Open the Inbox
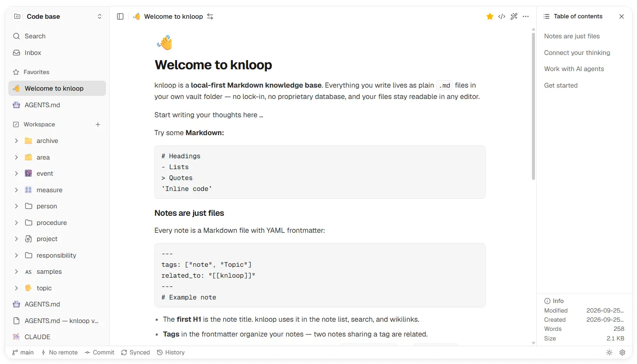This screenshot has height=364, width=637. pos(57,53)
